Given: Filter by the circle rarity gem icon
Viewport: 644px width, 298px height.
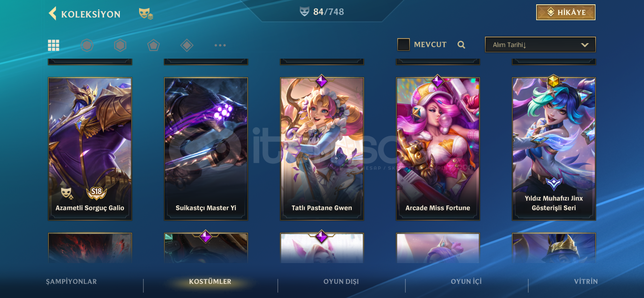Looking at the screenshot, I should pyautogui.click(x=87, y=45).
